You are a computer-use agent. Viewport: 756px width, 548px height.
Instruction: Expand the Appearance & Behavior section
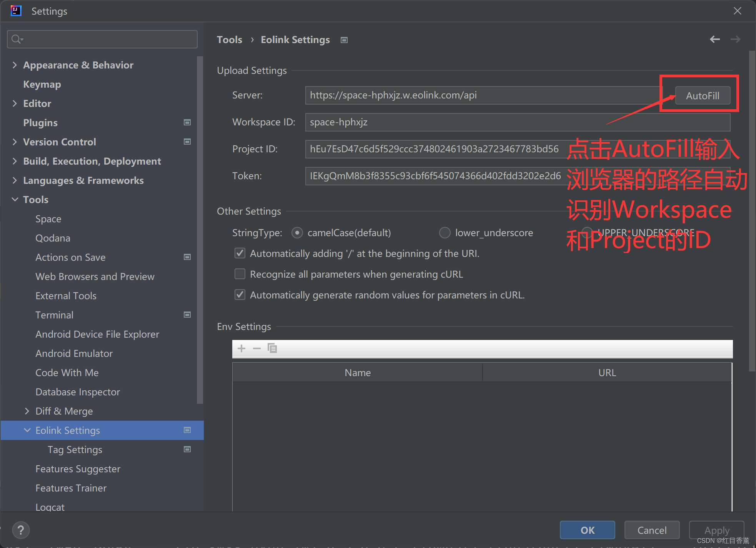pos(15,65)
